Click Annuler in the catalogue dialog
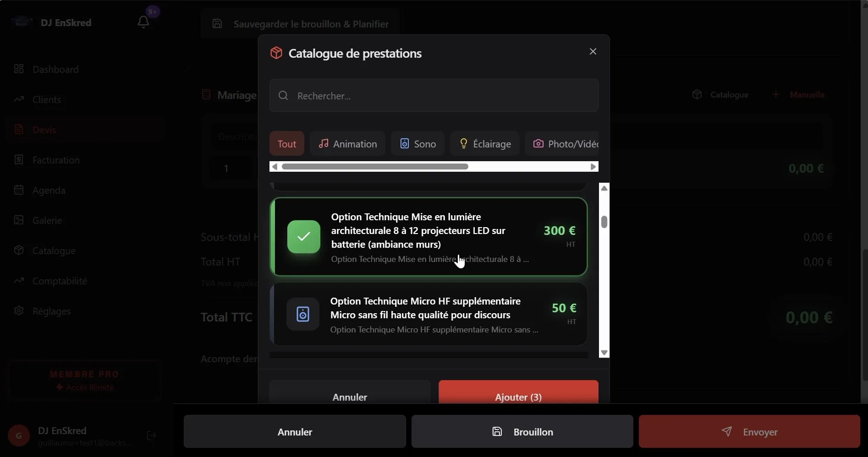 click(350, 393)
